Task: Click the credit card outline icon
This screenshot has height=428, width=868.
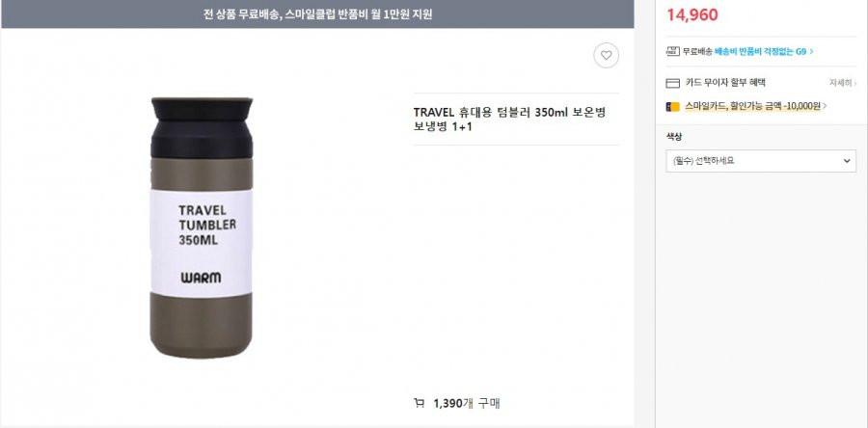Action: pyautogui.click(x=672, y=84)
